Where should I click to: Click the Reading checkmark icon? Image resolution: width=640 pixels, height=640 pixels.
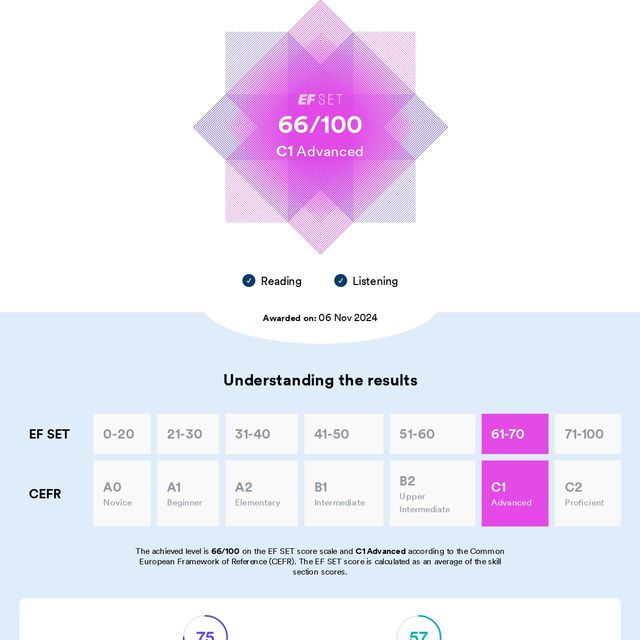click(249, 281)
